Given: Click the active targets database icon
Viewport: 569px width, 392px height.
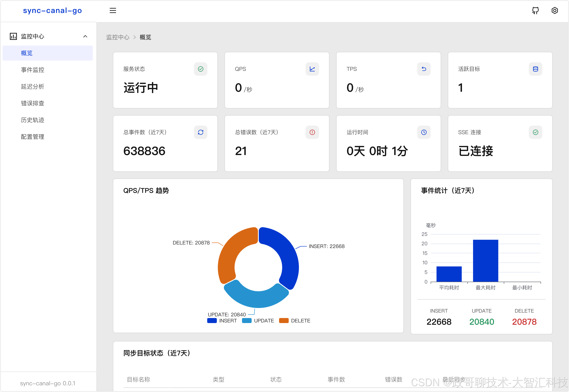Looking at the screenshot, I should [535, 69].
